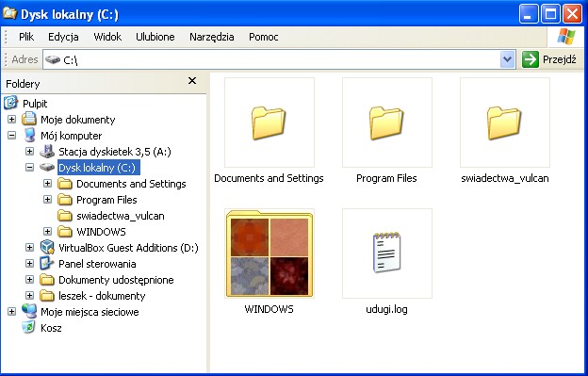Open the address bar dropdown arrow
Image resolution: width=588 pixels, height=376 pixels.
click(x=507, y=59)
